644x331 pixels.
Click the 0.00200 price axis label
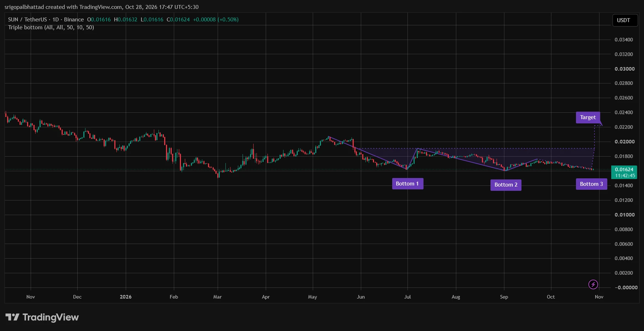coord(624,273)
